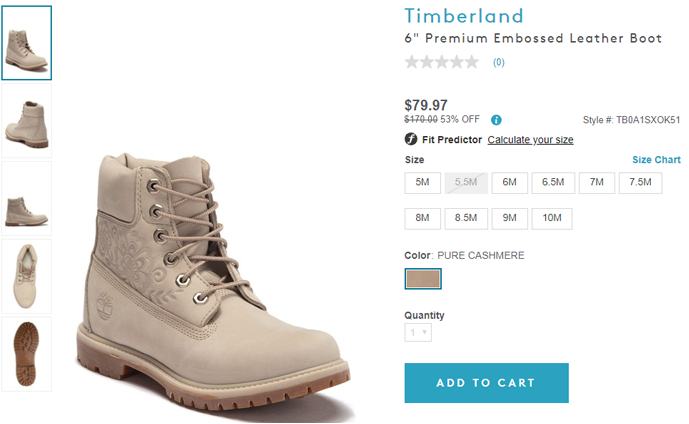Select the first front-view boot thumbnail

pyautogui.click(x=27, y=43)
